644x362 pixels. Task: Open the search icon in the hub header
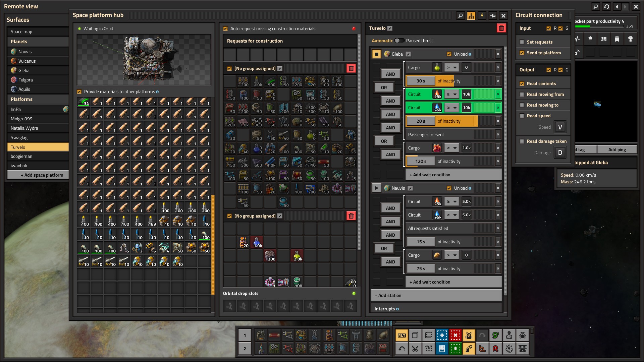point(461,15)
